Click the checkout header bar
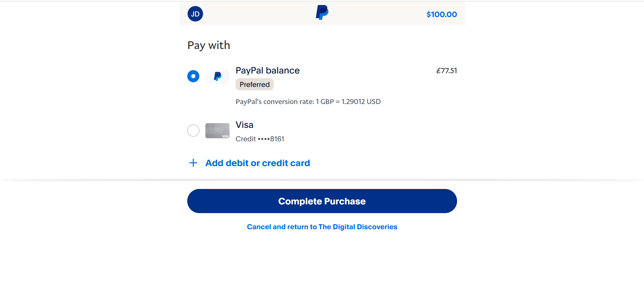The height and width of the screenshot is (295, 644). tap(322, 13)
